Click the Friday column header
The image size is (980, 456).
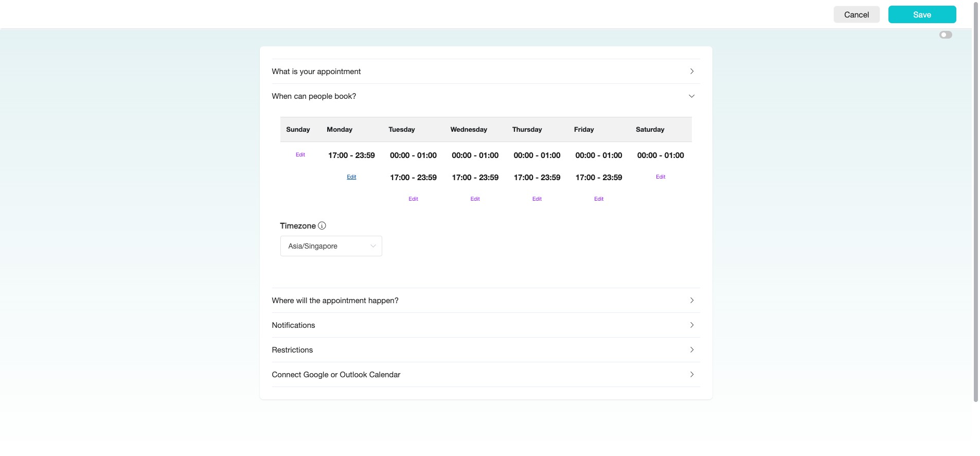pyautogui.click(x=584, y=130)
